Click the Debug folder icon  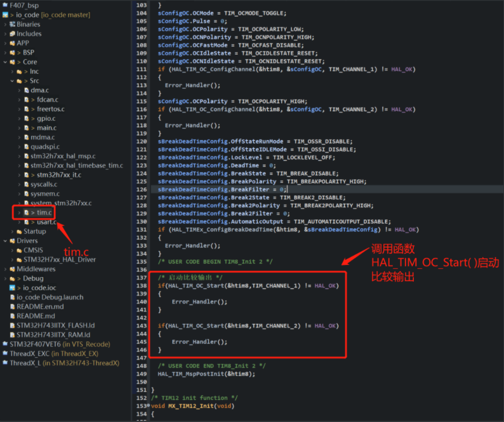[12, 278]
